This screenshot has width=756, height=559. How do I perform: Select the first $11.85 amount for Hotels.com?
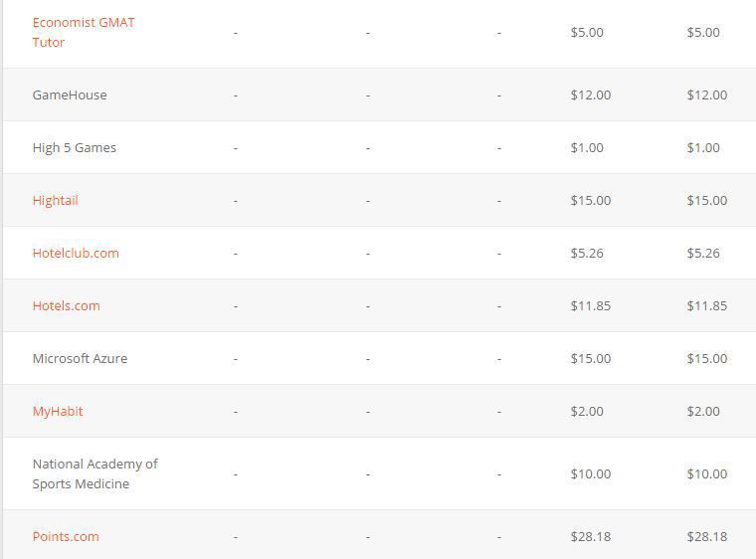[x=591, y=305]
